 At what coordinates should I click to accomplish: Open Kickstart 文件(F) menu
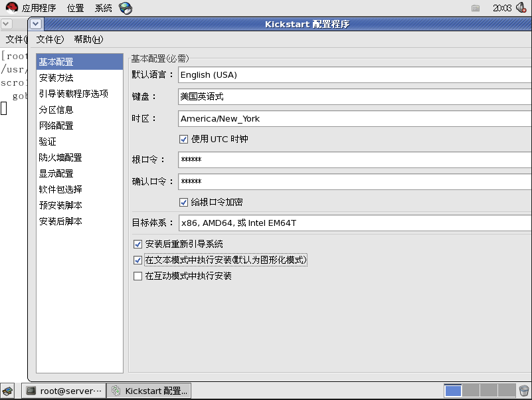click(50, 39)
